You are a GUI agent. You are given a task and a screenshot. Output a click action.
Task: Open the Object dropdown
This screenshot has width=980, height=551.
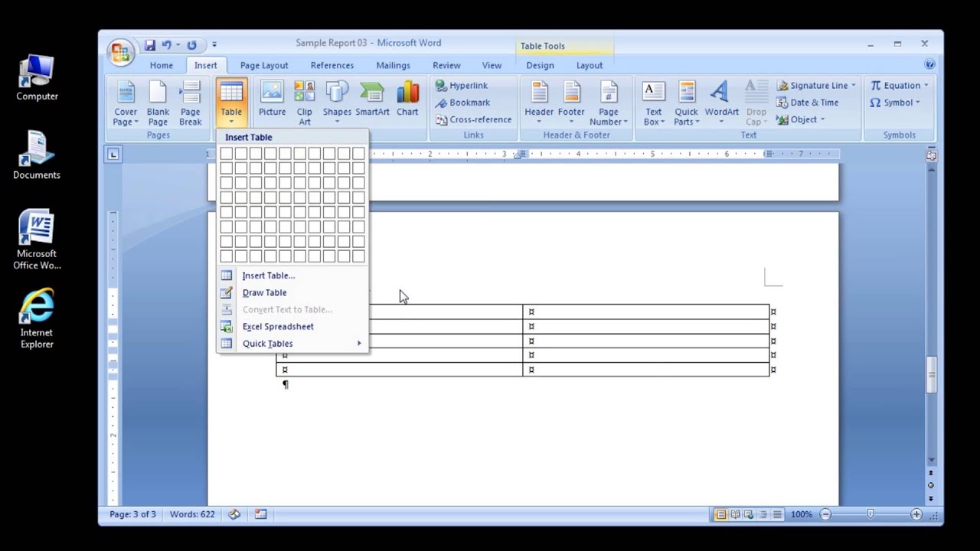pos(801,119)
